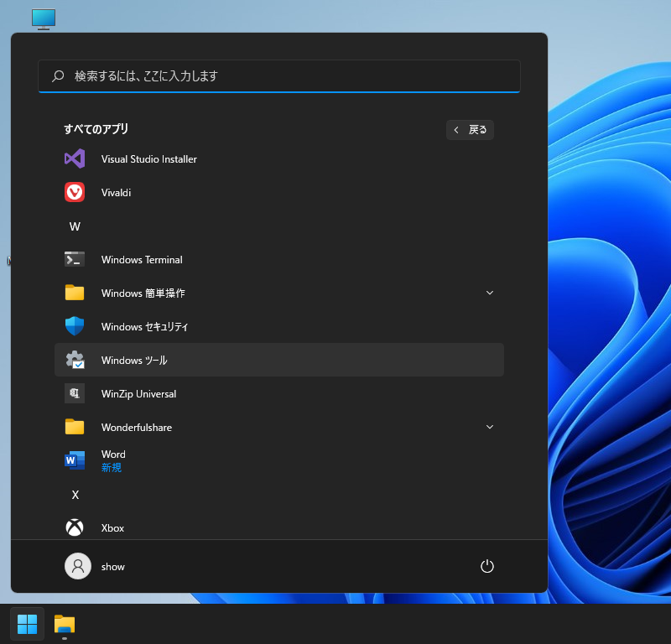
Task: Launch Xbox app icon
Action: pyautogui.click(x=75, y=527)
